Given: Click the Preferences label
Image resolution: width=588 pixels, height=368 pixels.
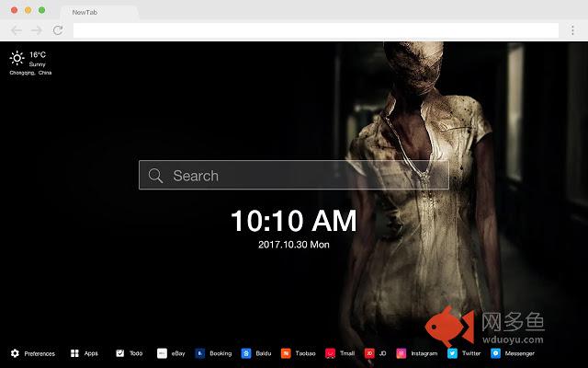Looking at the screenshot, I should 40,353.
